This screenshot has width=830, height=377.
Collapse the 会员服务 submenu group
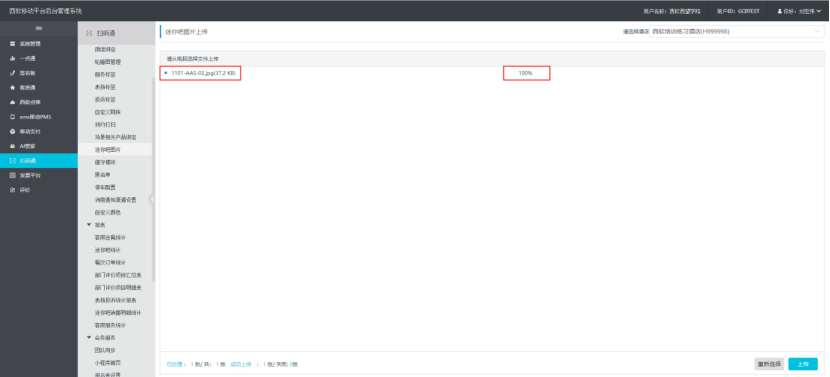coord(89,338)
